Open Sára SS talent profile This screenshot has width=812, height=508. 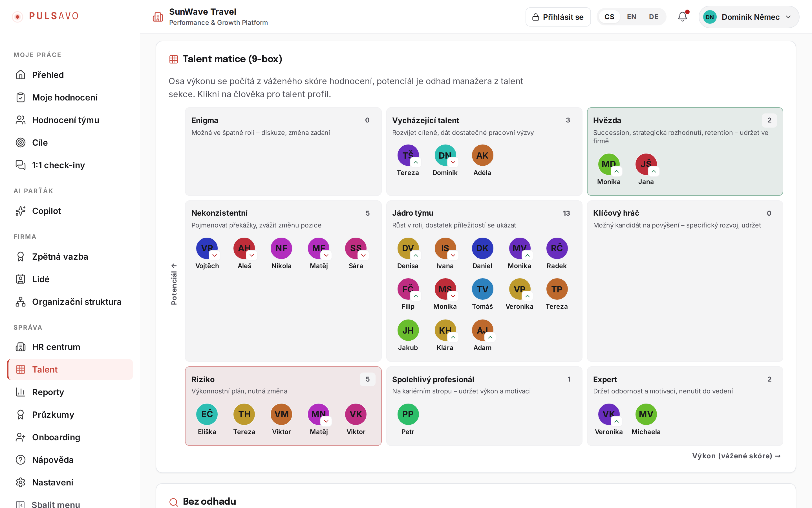pyautogui.click(x=356, y=254)
